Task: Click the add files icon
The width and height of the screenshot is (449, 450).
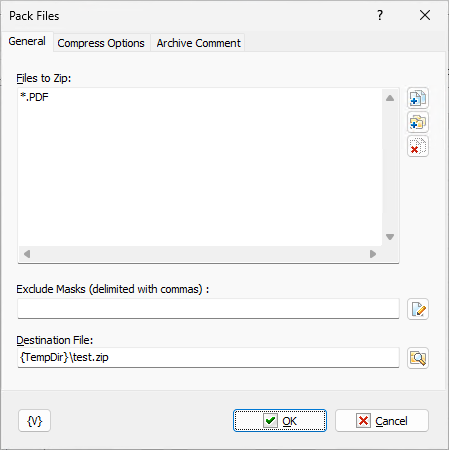Action: [x=418, y=98]
